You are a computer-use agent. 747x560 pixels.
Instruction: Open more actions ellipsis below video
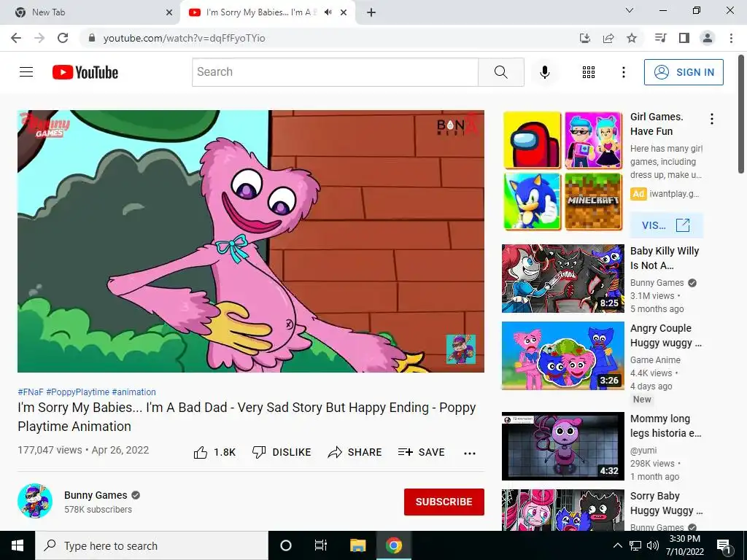coord(470,454)
